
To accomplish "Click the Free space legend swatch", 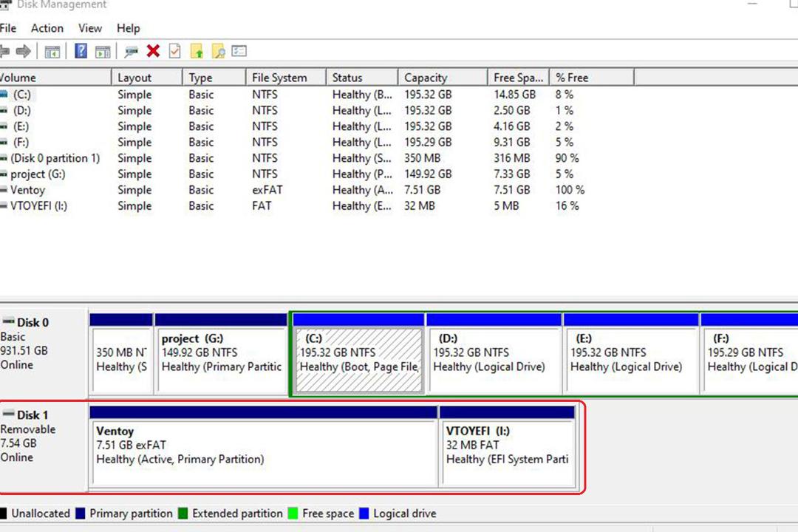I will coord(293,514).
